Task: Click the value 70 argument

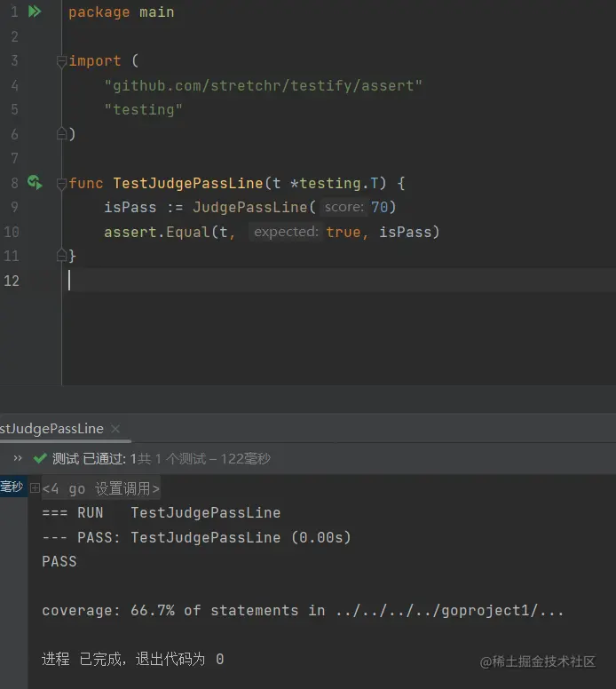Action: pyautogui.click(x=379, y=207)
